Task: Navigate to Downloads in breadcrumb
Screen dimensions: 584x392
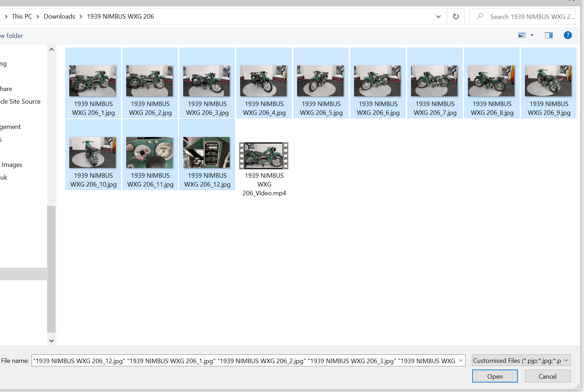Action: (59, 17)
